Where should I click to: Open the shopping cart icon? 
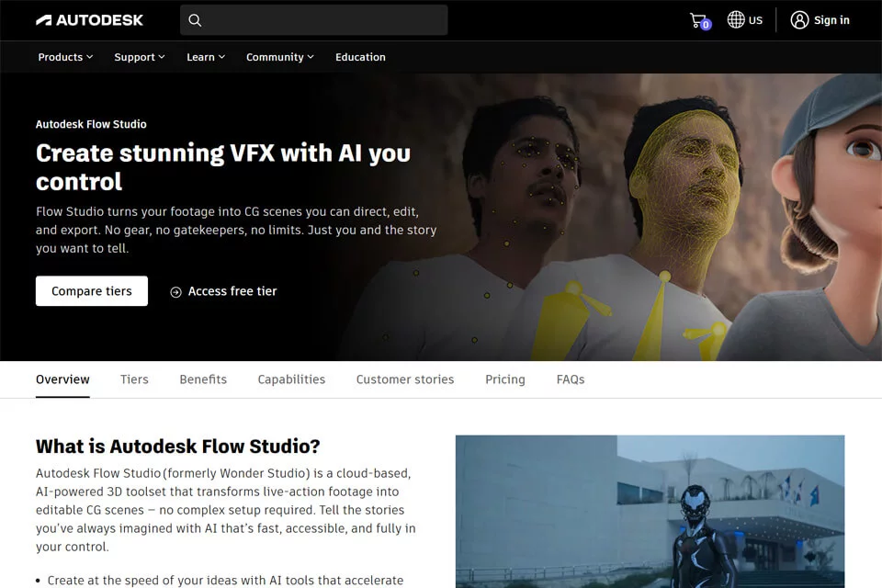pos(700,21)
